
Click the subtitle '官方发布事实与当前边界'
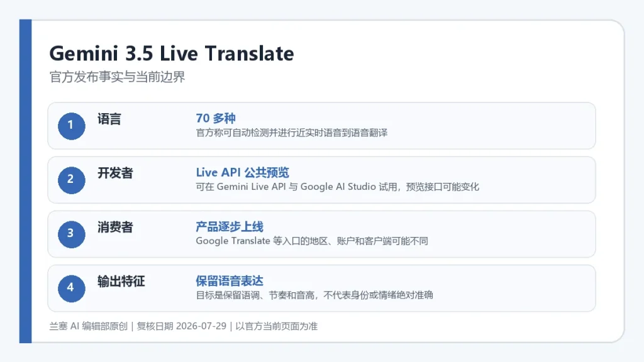point(118,77)
